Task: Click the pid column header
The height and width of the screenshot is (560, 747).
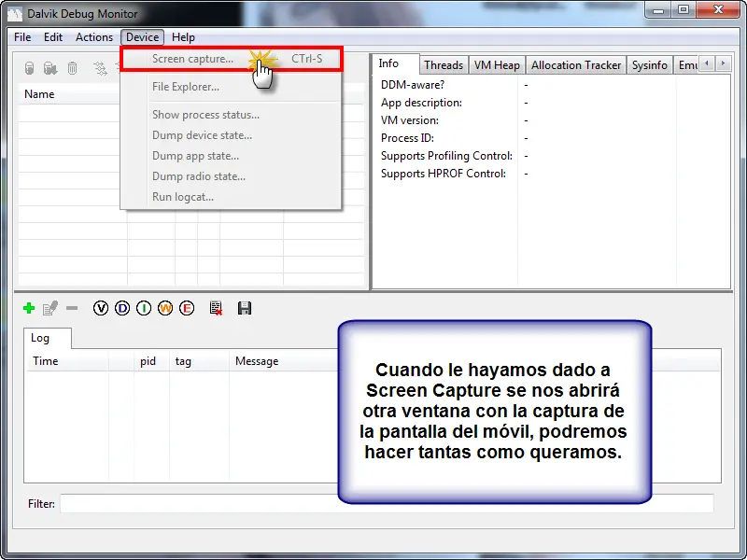Action: coord(151,361)
